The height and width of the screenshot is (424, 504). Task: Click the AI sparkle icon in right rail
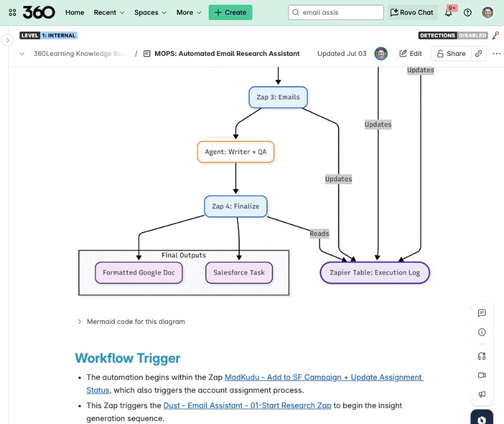[x=482, y=356]
